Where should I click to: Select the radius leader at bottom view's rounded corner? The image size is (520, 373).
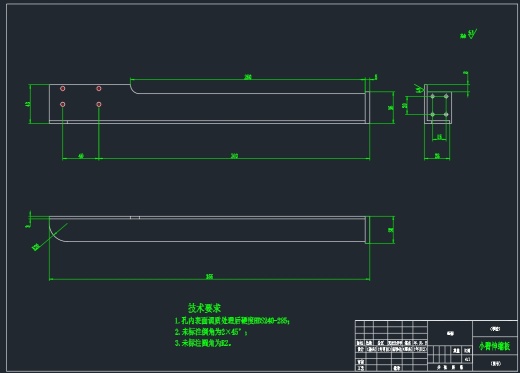tap(50, 237)
